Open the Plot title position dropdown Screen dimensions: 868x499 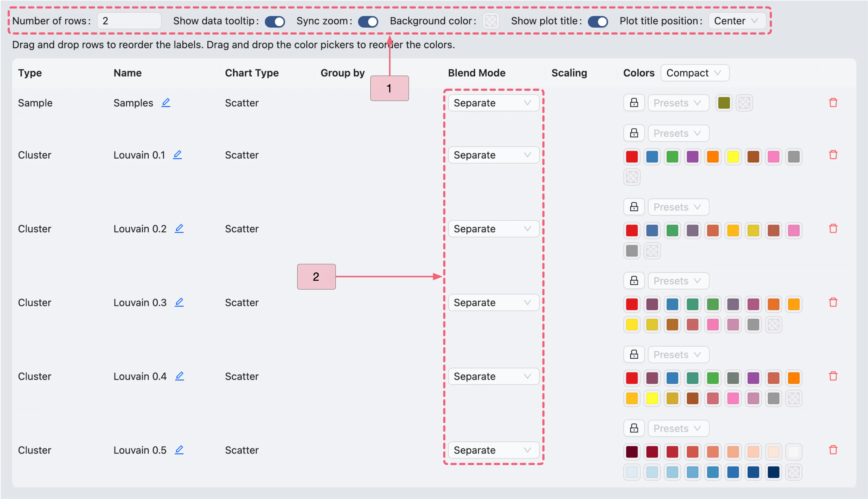point(737,21)
